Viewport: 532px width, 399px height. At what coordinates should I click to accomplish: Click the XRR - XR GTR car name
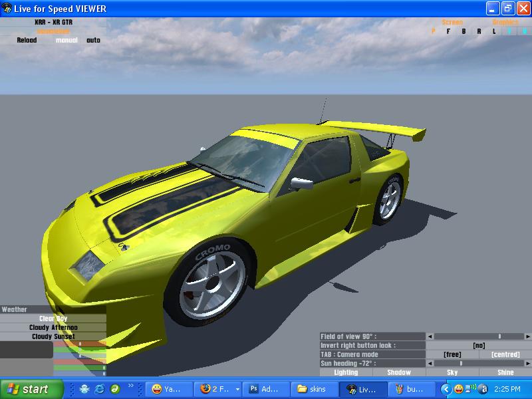54,22
